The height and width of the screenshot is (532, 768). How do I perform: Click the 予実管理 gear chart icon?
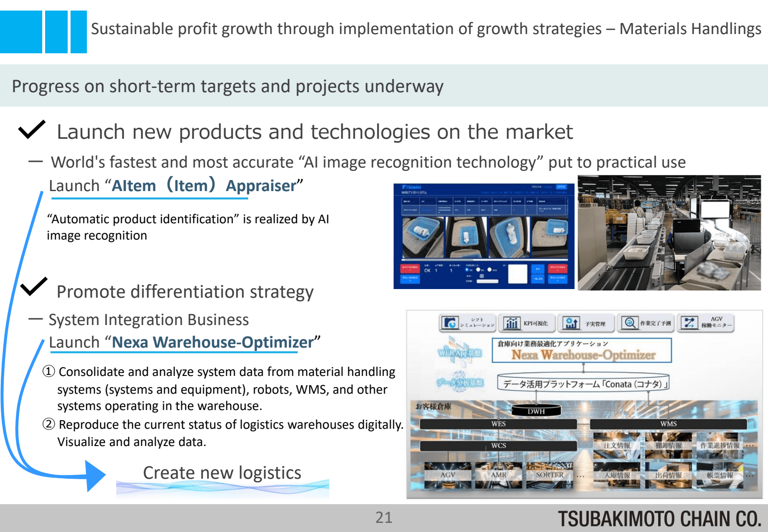571,323
